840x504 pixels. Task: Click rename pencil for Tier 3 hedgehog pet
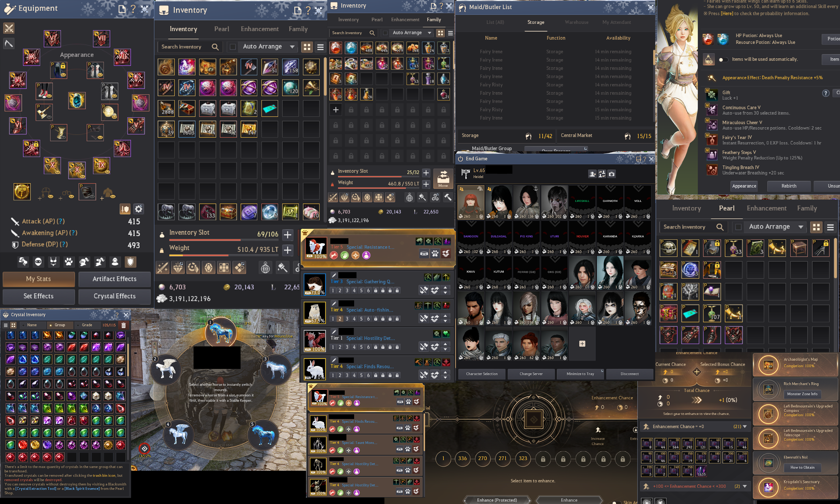(x=334, y=275)
